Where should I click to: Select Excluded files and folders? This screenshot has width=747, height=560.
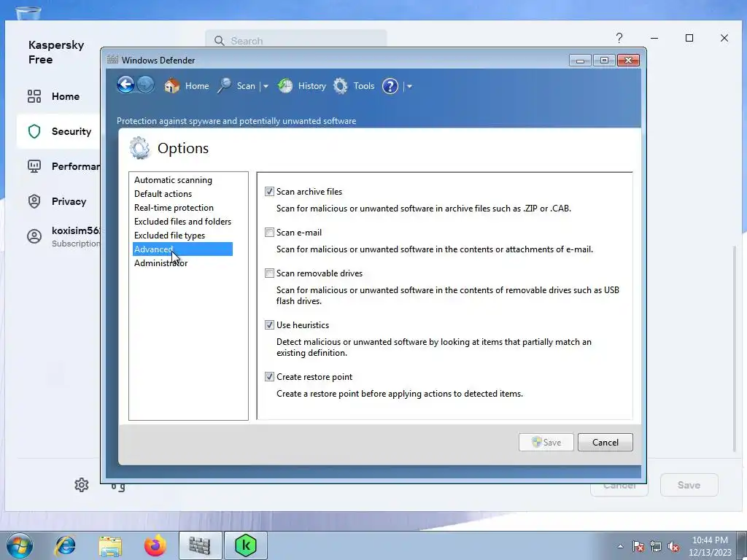tap(182, 222)
